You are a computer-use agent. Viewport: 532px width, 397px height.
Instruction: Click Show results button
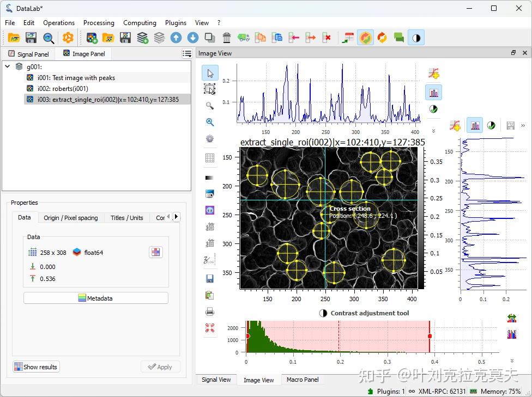(36, 367)
